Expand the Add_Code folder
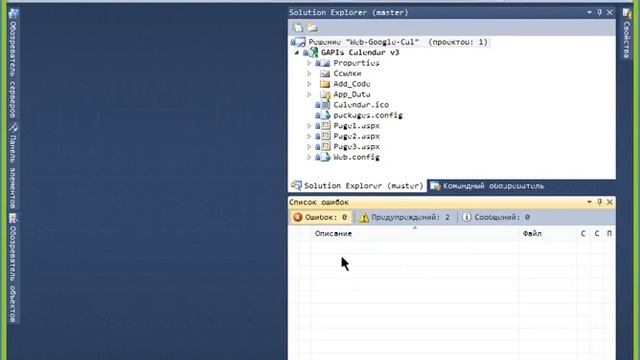640x360 pixels. (x=309, y=84)
